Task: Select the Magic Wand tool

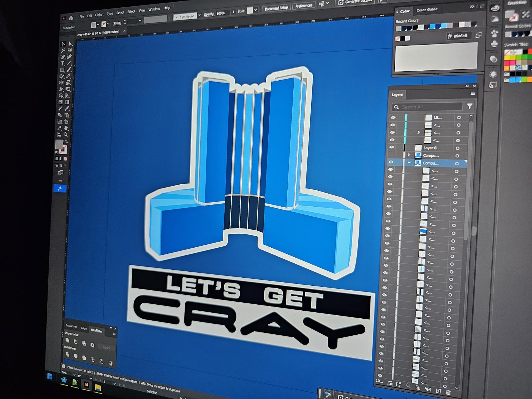Action: 63,51
